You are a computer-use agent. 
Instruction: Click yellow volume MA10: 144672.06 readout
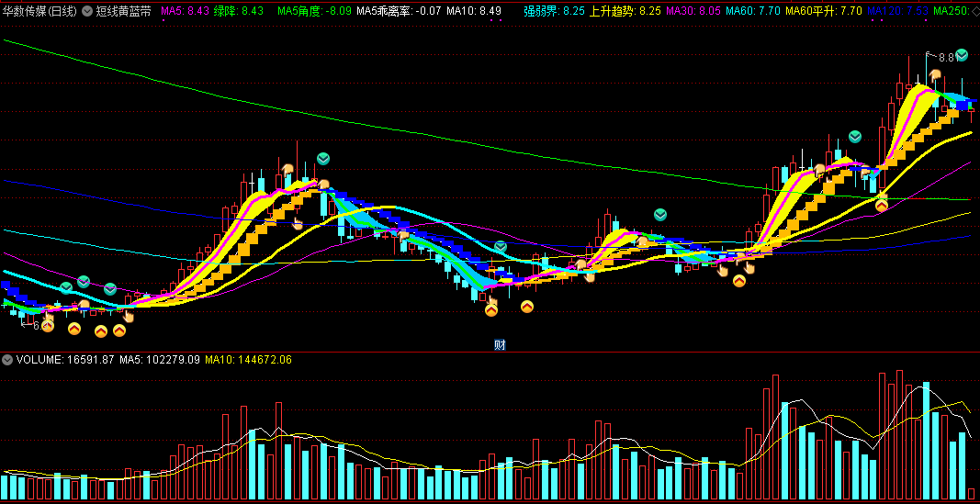(x=248, y=360)
